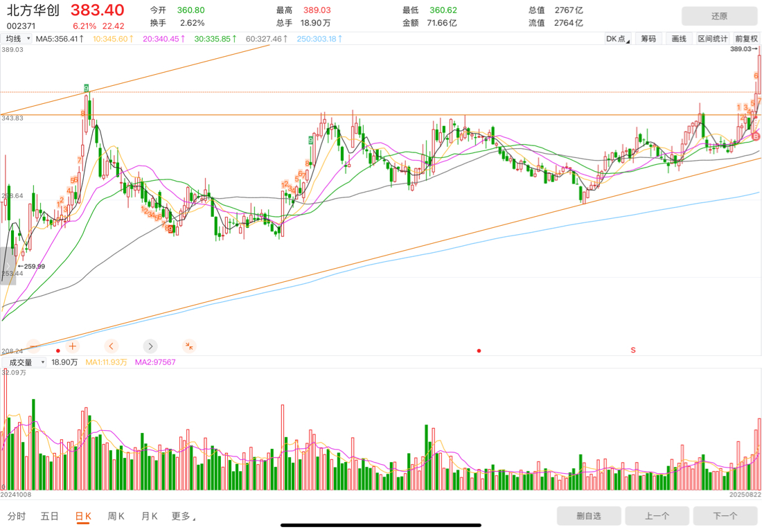Go to previous stock with 上一个
Screen dimensions: 762x532
[657, 516]
